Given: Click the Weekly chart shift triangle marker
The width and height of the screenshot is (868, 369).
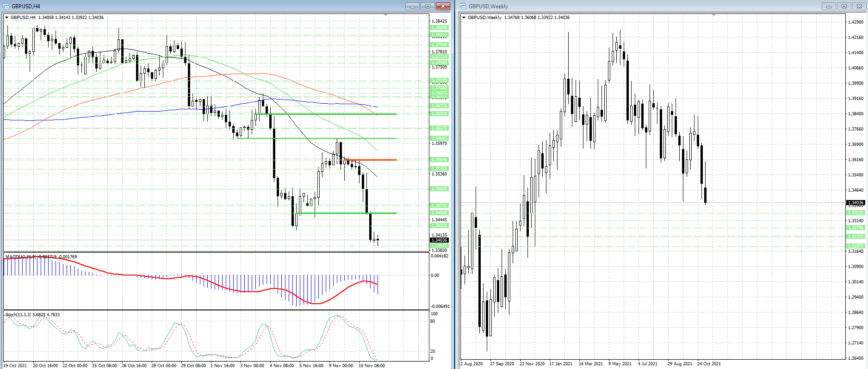Looking at the screenshot, I should (x=713, y=15).
